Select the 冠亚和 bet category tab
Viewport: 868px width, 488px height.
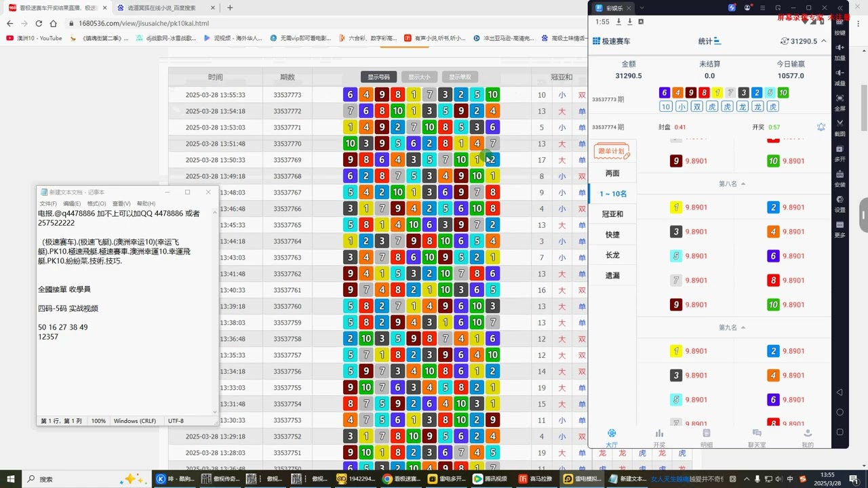pos(612,214)
